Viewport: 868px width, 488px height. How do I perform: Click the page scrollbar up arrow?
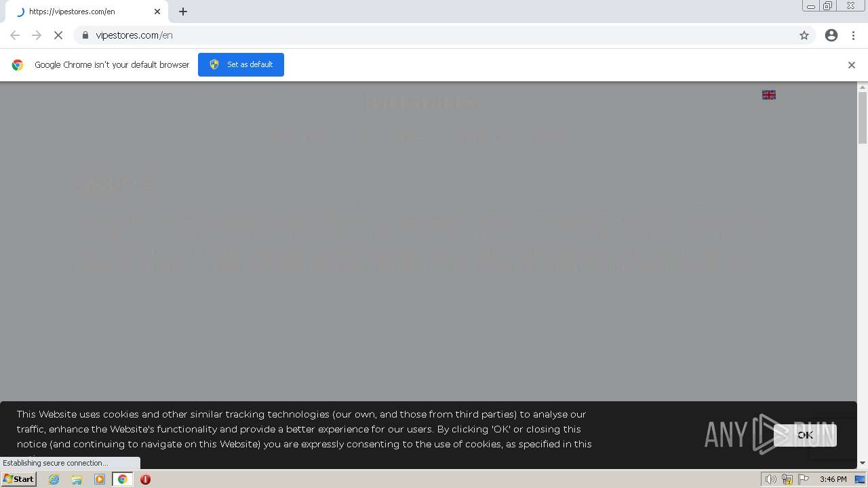863,87
